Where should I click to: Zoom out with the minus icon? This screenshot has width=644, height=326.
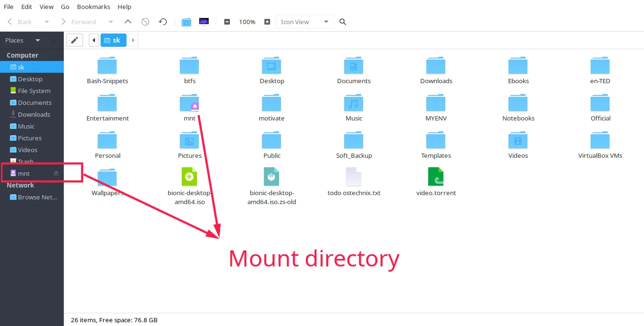coord(227,22)
